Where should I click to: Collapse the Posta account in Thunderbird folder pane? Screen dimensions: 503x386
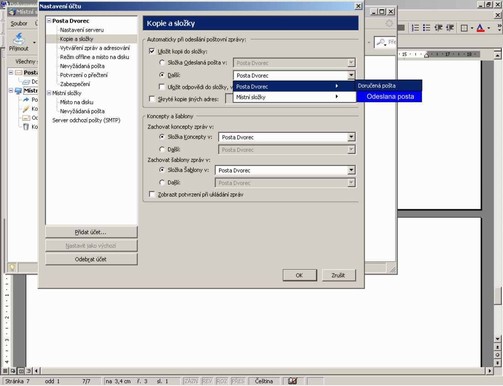coord(11,72)
